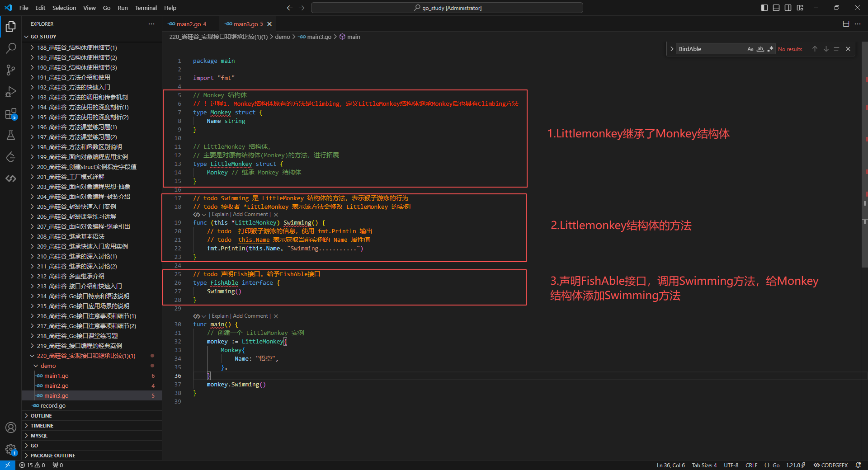Toggle Use Regular Expression in find widget
Screen dimensions: 868x470
[x=770, y=49]
